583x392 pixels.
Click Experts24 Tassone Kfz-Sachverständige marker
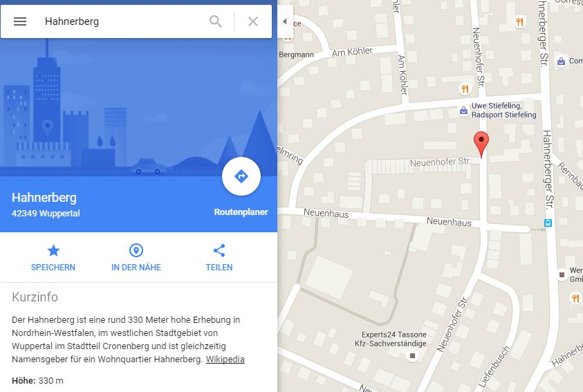click(412, 355)
